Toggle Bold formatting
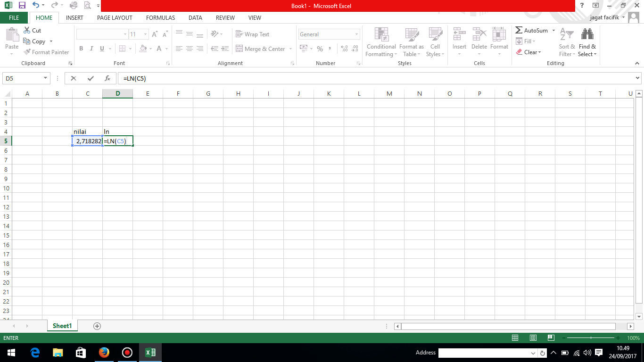 tap(81, 49)
